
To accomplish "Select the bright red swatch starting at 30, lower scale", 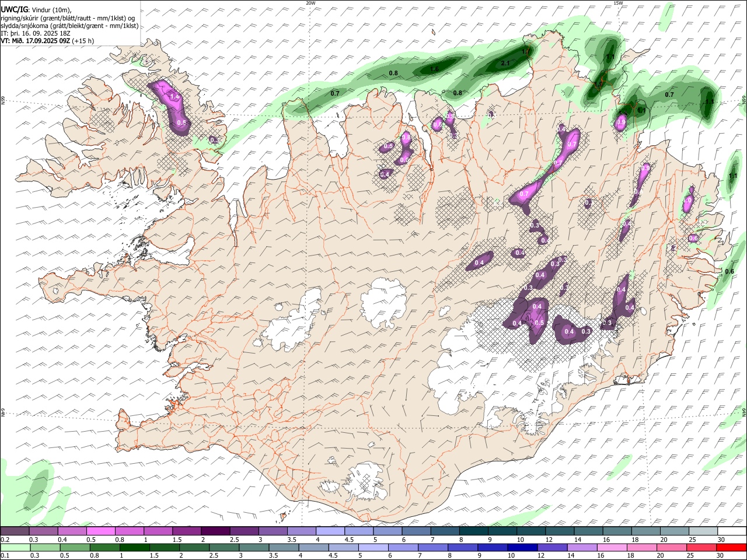I will 731,548.
